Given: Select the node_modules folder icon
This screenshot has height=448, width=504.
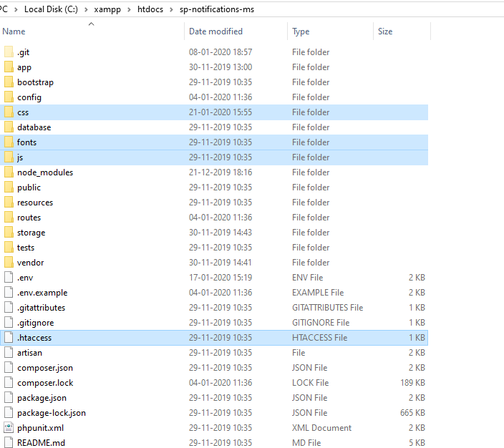Looking at the screenshot, I should tap(9, 172).
